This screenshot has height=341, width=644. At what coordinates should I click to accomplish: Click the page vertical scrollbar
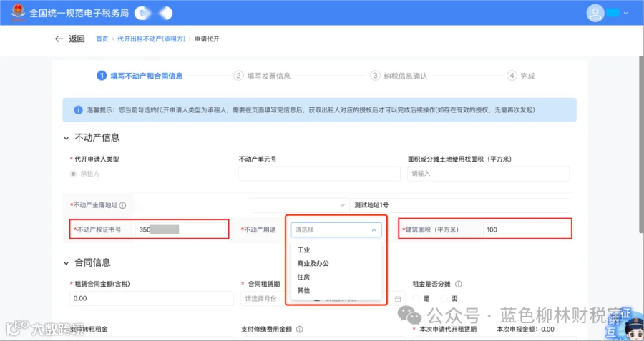[642, 144]
